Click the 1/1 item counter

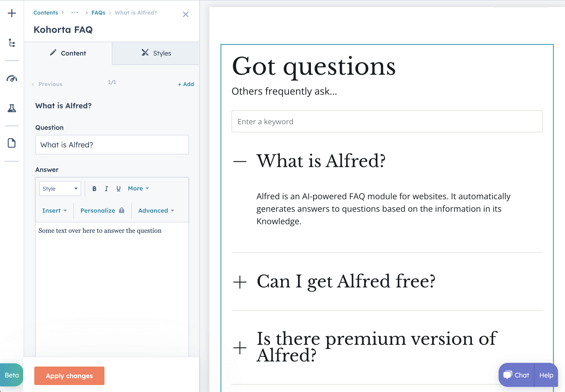[112, 82]
